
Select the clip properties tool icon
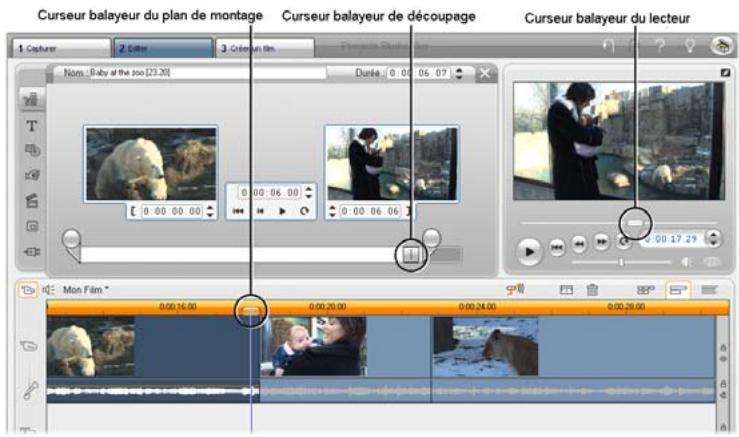coord(31,99)
